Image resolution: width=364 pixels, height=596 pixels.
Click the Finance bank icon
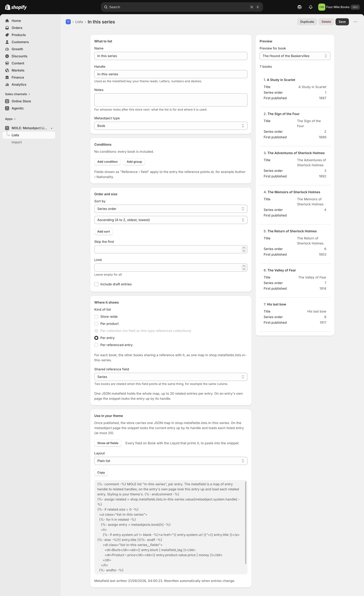[x=7, y=77]
